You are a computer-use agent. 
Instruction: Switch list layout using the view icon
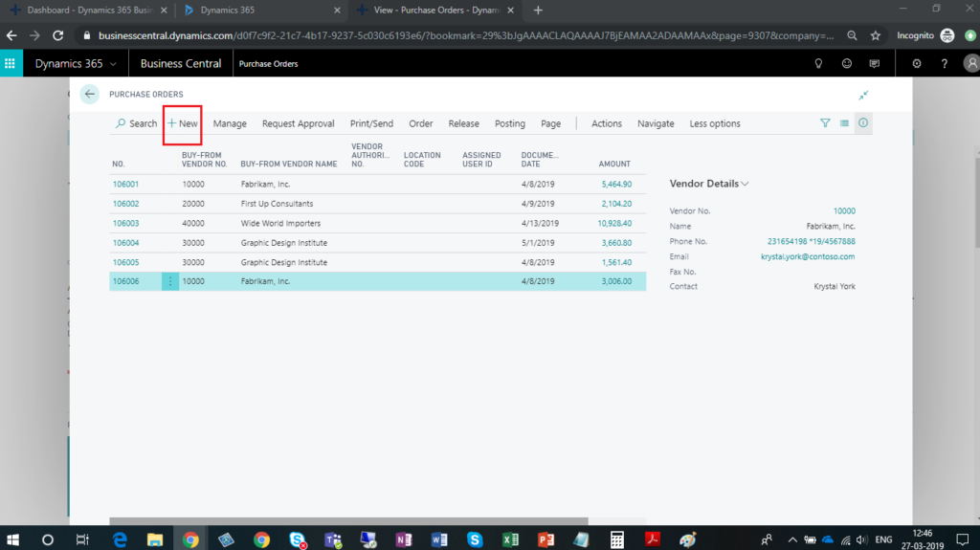coord(844,123)
